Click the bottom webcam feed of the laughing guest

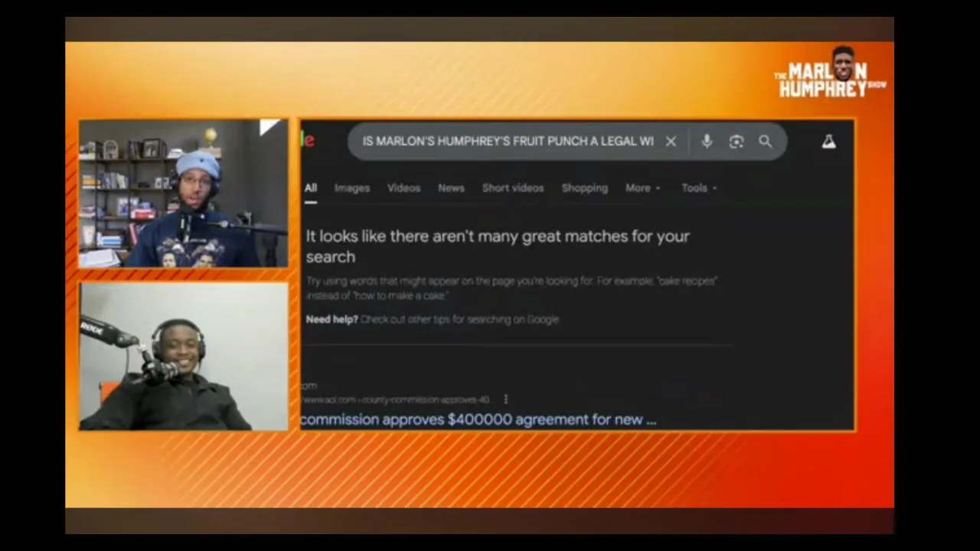coord(184,357)
